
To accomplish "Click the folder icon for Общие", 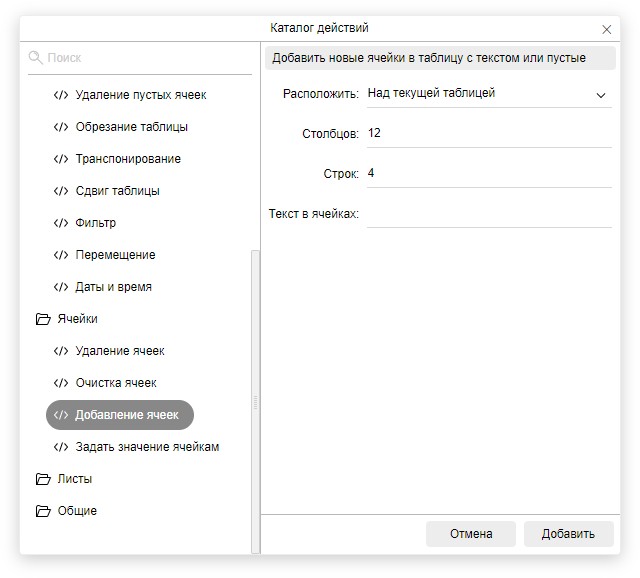I will point(43,511).
